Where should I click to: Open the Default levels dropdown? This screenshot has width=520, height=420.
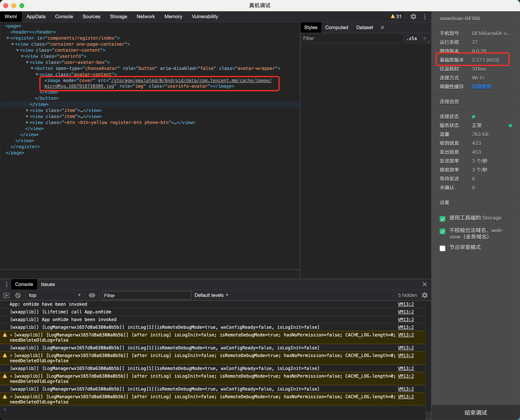click(x=211, y=295)
